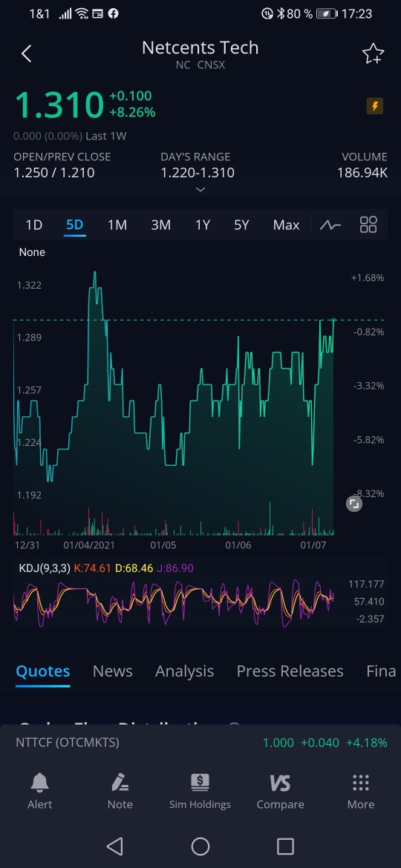Tap the yellow lightning bolt badge
The width and height of the screenshot is (401, 868).
coord(375,106)
